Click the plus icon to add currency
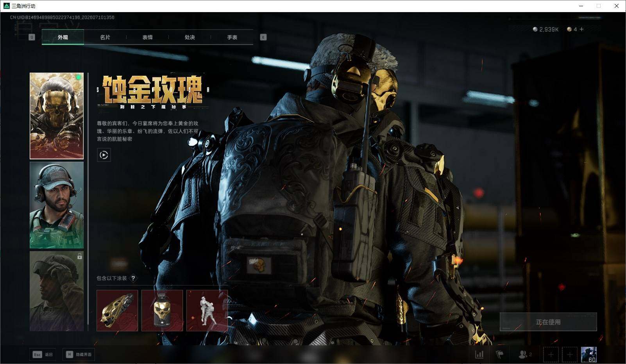This screenshot has height=364, width=626. click(581, 29)
